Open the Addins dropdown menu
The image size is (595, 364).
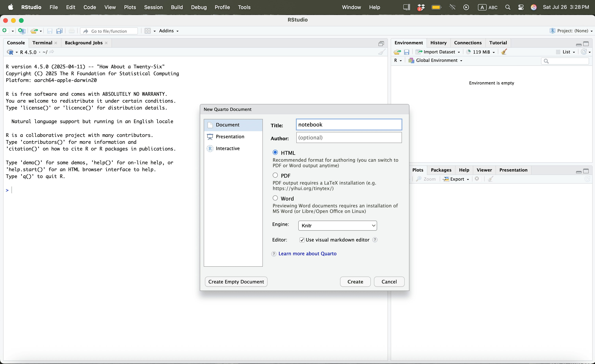tap(169, 31)
